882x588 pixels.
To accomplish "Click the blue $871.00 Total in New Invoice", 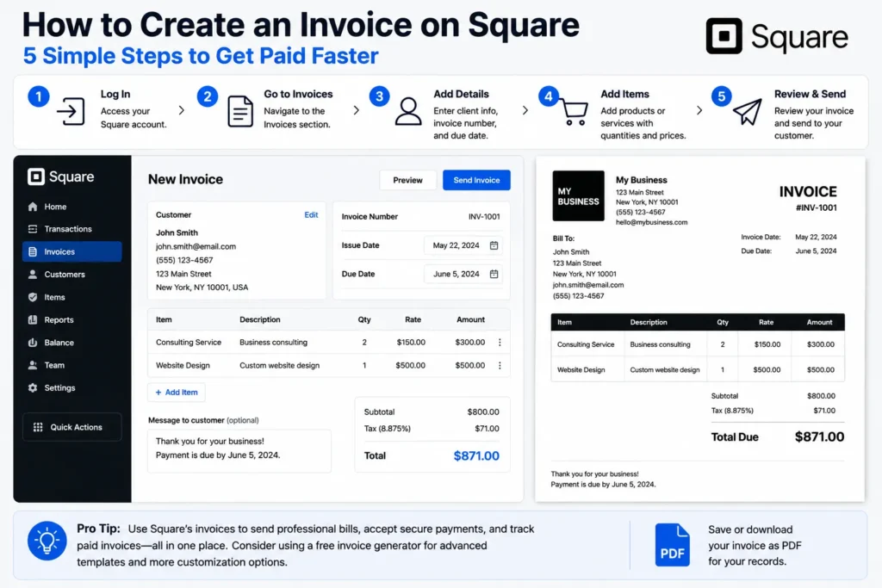I will (x=476, y=456).
